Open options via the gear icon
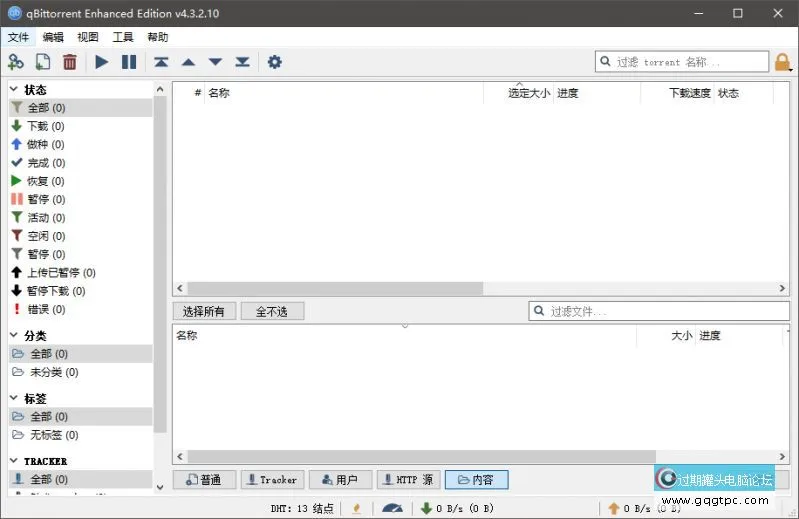 274,62
